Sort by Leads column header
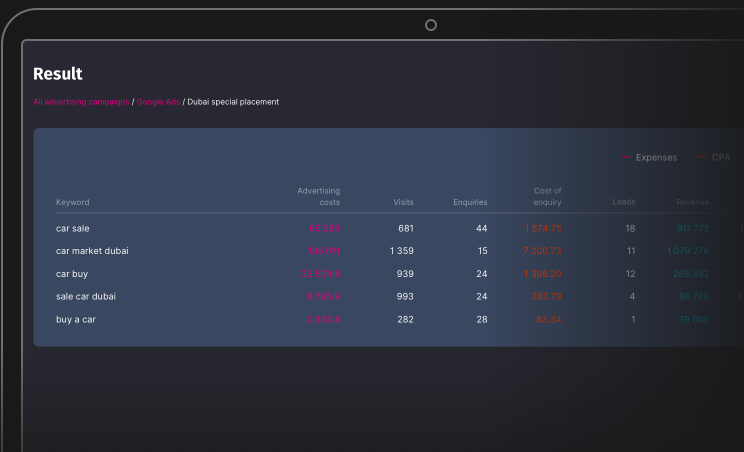The width and height of the screenshot is (744, 452). 623,202
